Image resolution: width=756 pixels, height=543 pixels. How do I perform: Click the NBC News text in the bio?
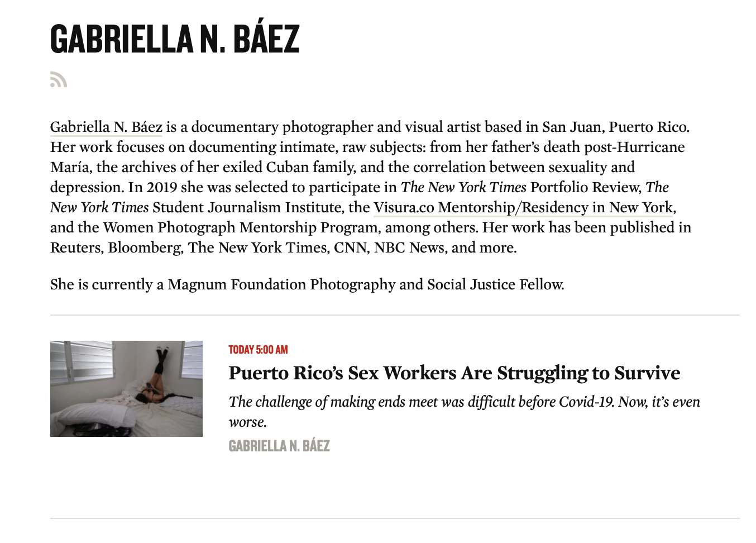click(409, 248)
